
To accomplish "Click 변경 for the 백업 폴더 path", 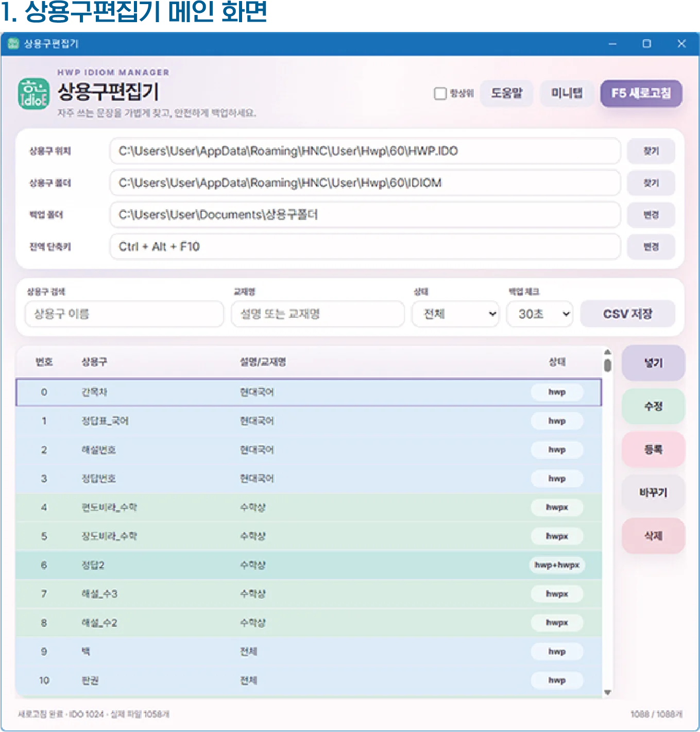I will pos(651,215).
